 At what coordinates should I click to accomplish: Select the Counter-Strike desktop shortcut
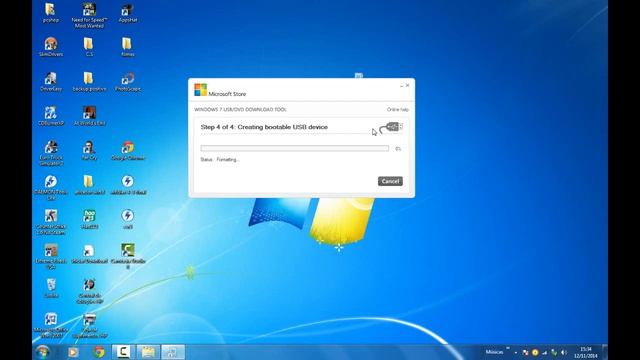pos(51,222)
